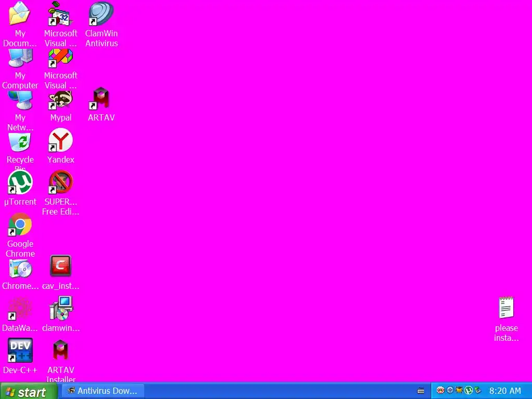Select the ARTAV Installer file
532x399 pixels.
tap(60, 361)
